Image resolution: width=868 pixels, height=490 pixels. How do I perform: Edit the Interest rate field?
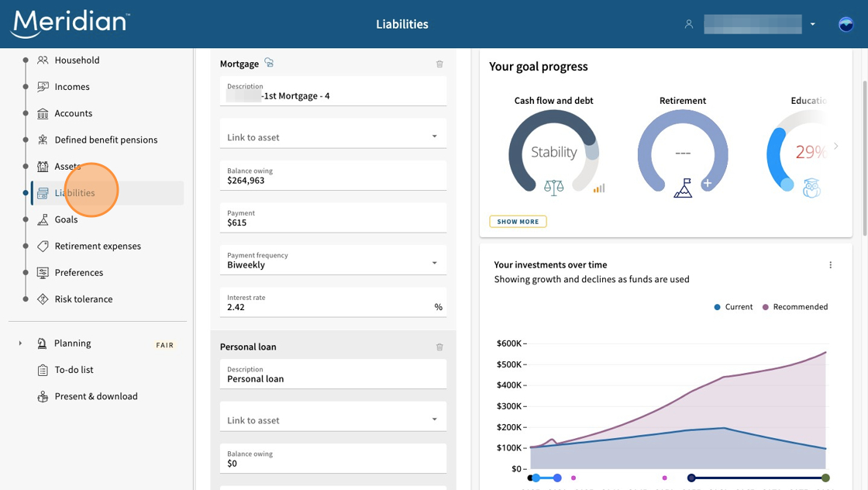point(332,303)
